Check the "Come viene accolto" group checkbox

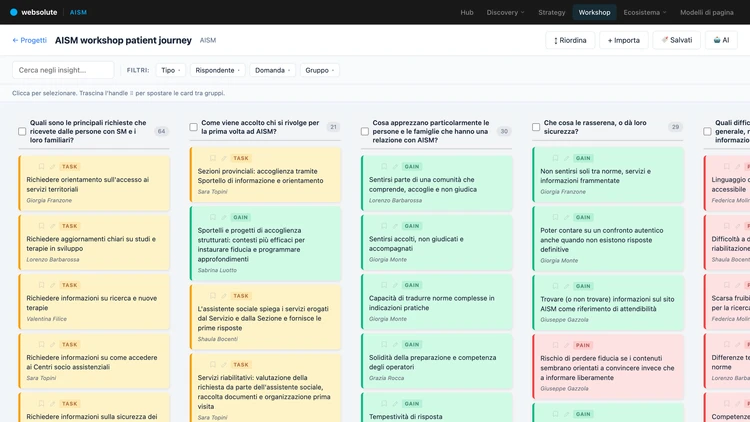coord(193,127)
